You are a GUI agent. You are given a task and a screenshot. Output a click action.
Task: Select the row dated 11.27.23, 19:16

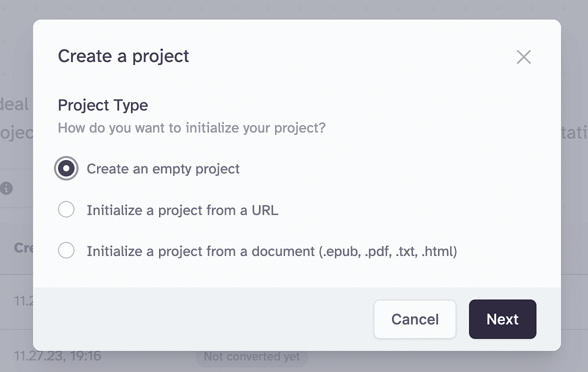[x=57, y=356]
